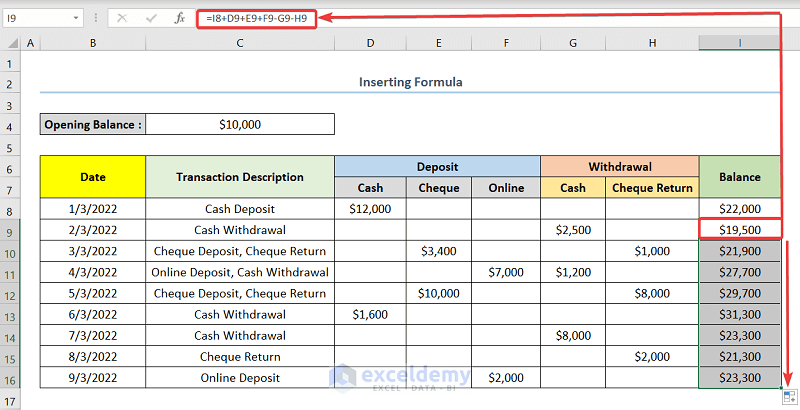Screen dimensions: 800x410
Task: Select the $21,300 balance cell
Action: click(x=740, y=357)
